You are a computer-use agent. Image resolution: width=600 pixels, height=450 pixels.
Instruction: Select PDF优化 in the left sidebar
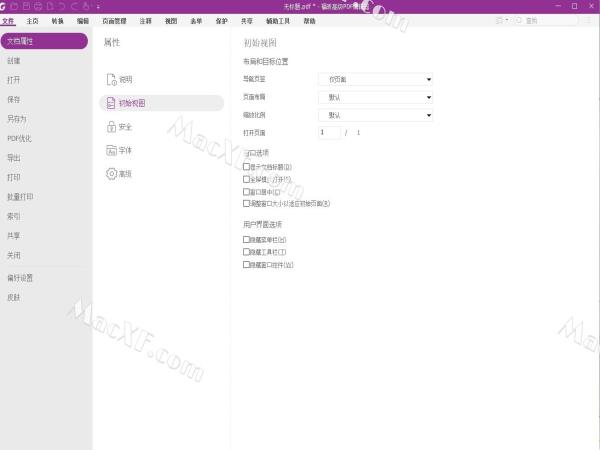pos(20,138)
